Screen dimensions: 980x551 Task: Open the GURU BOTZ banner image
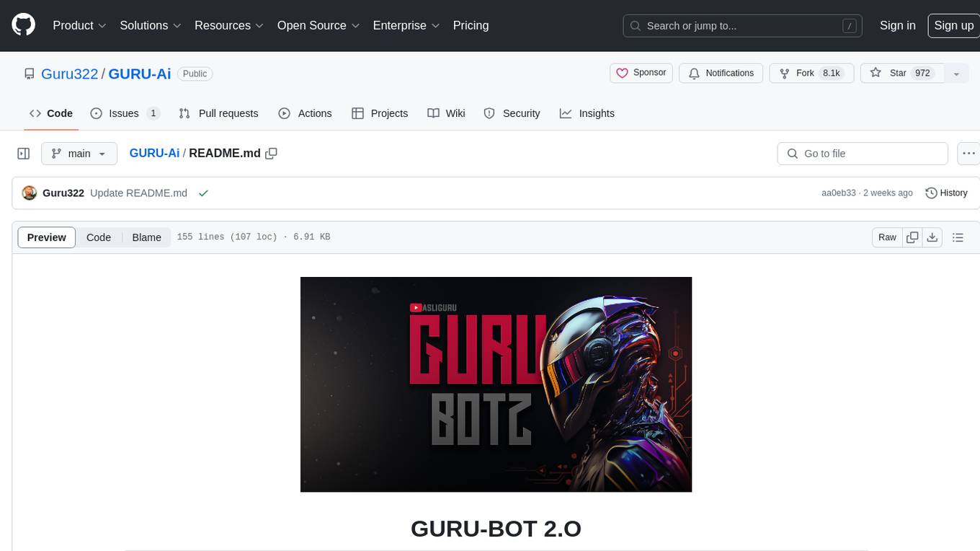pos(496,384)
